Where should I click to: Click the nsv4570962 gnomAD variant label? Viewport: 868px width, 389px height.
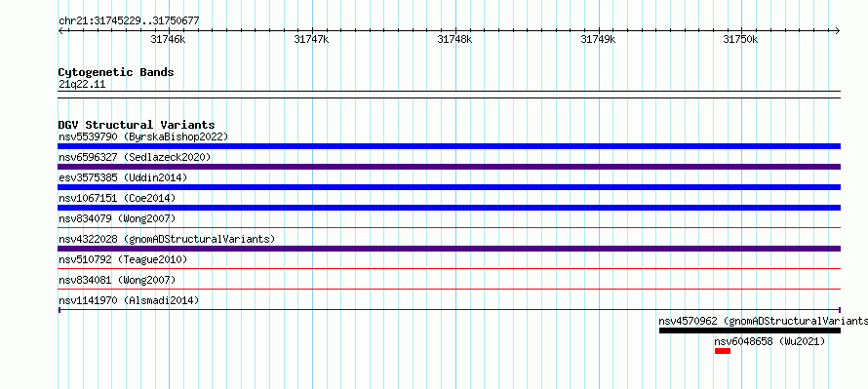[x=763, y=321]
